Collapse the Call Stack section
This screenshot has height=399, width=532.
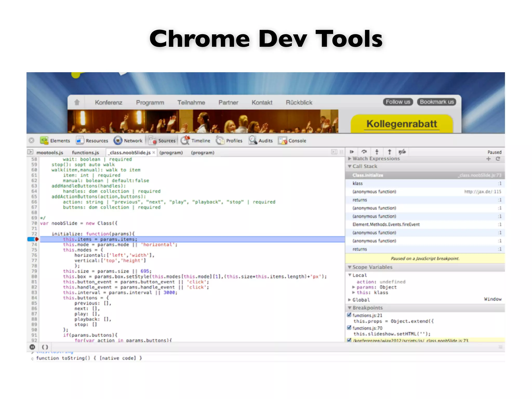(x=350, y=166)
